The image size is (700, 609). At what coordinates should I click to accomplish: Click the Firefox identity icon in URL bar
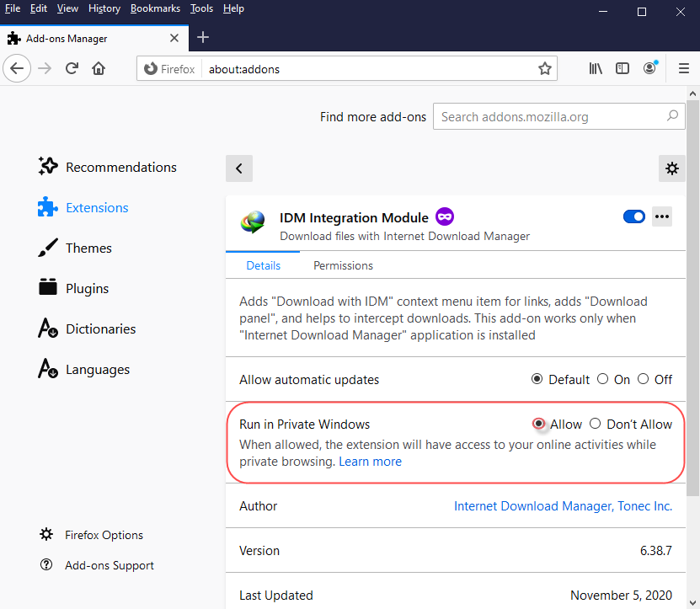pos(151,69)
